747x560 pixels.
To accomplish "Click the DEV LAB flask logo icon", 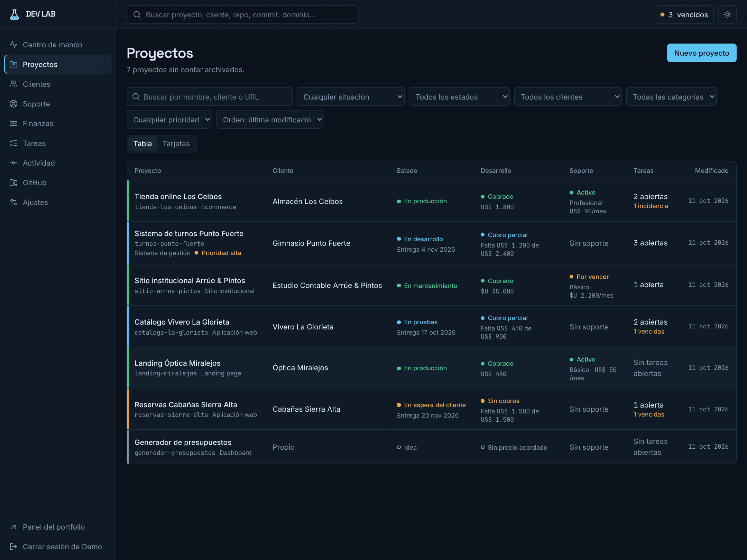I will point(14,14).
